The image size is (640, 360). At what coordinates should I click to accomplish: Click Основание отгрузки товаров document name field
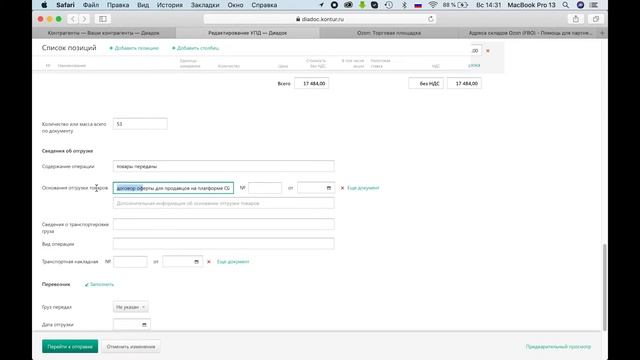(173, 188)
